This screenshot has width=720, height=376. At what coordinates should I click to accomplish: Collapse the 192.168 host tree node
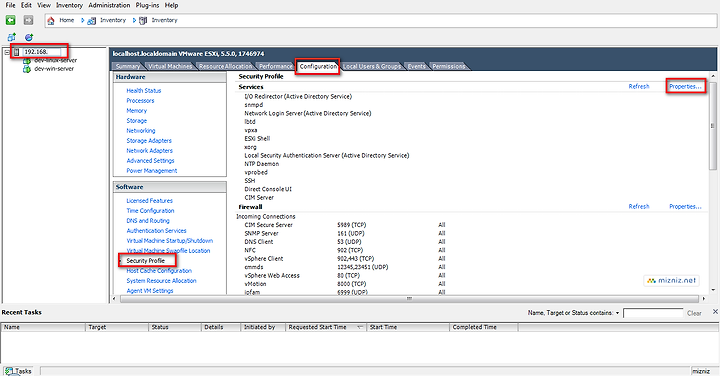click(x=6, y=52)
